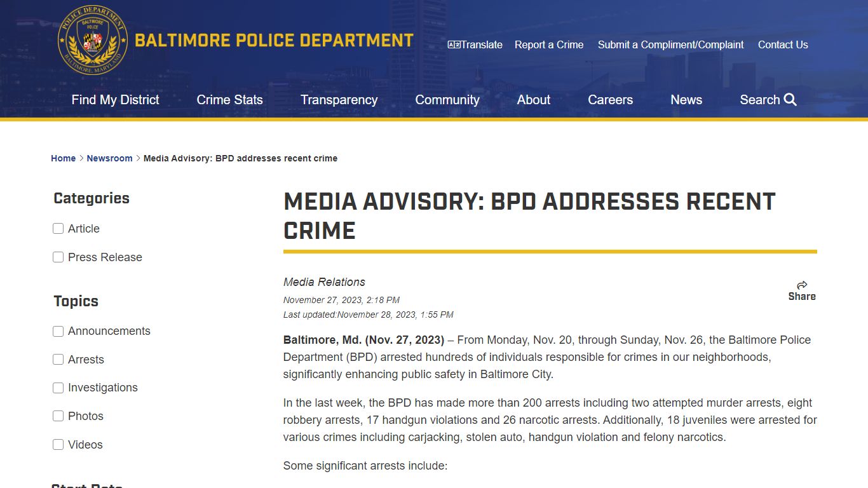868x488 pixels.
Task: Click the Topics sidebar heading
Action: click(76, 301)
